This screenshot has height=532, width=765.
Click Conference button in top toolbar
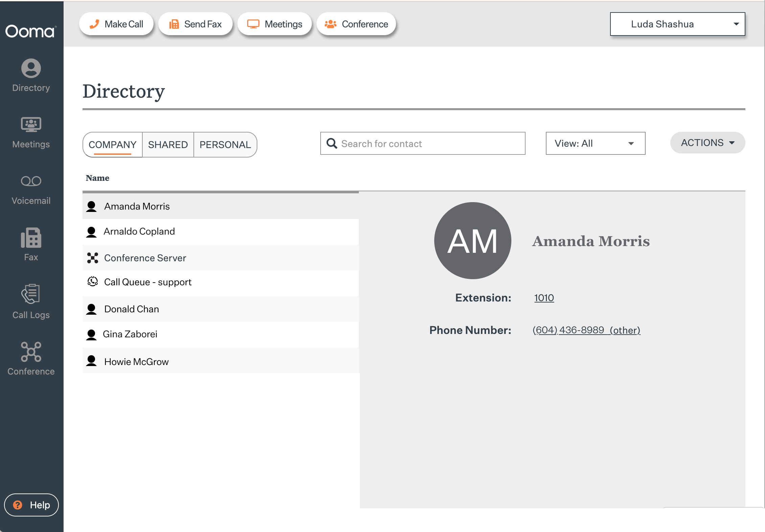356,24
